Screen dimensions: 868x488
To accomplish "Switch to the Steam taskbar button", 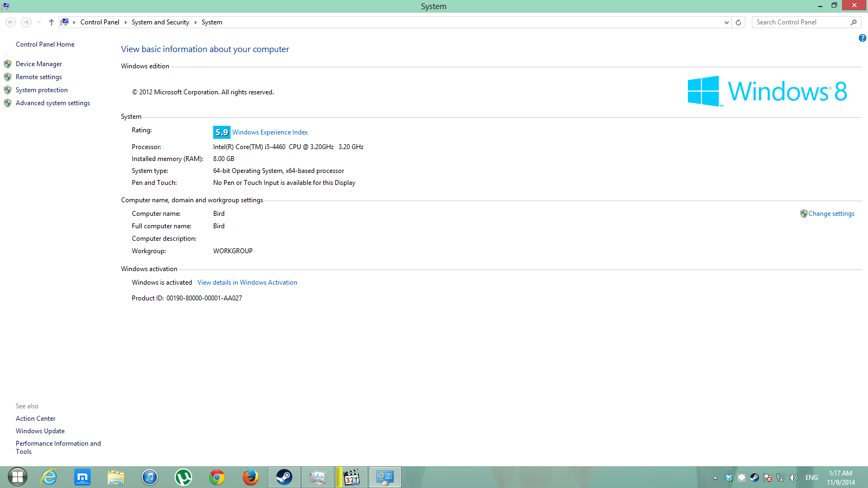I will (284, 477).
